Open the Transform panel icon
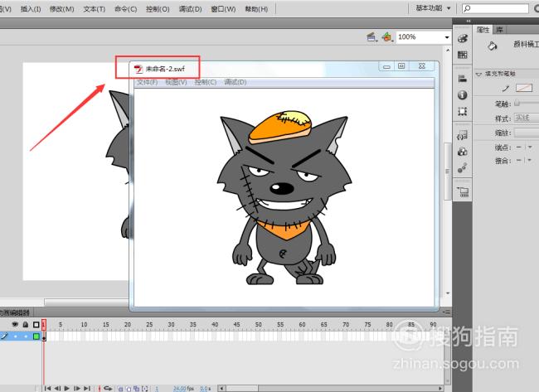This screenshot has height=392, width=539. point(463,111)
